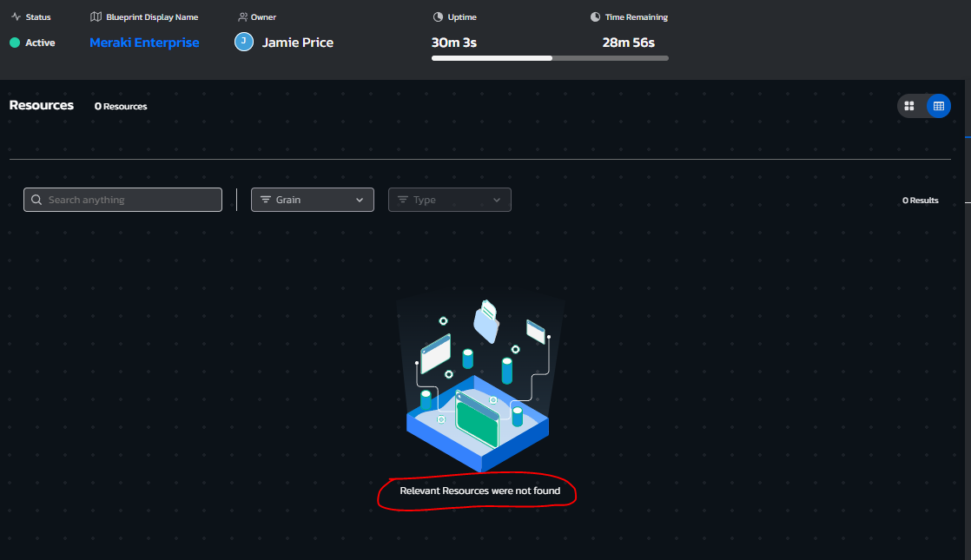Viewport: 971px width, 560px height.
Task: Switch to grid view layout
Action: point(909,105)
